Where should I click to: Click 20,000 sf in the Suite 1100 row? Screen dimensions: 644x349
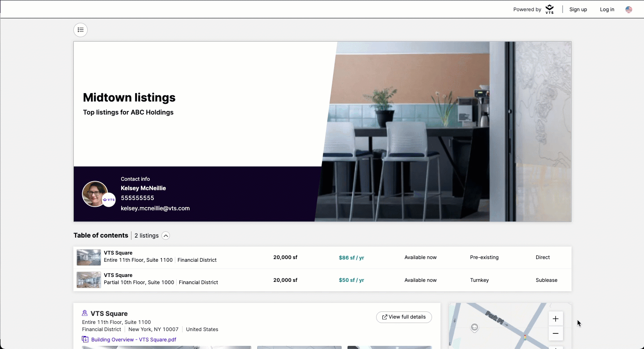pyautogui.click(x=285, y=257)
